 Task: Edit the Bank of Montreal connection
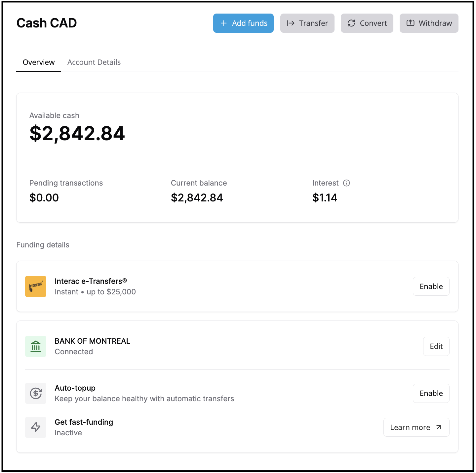436,346
